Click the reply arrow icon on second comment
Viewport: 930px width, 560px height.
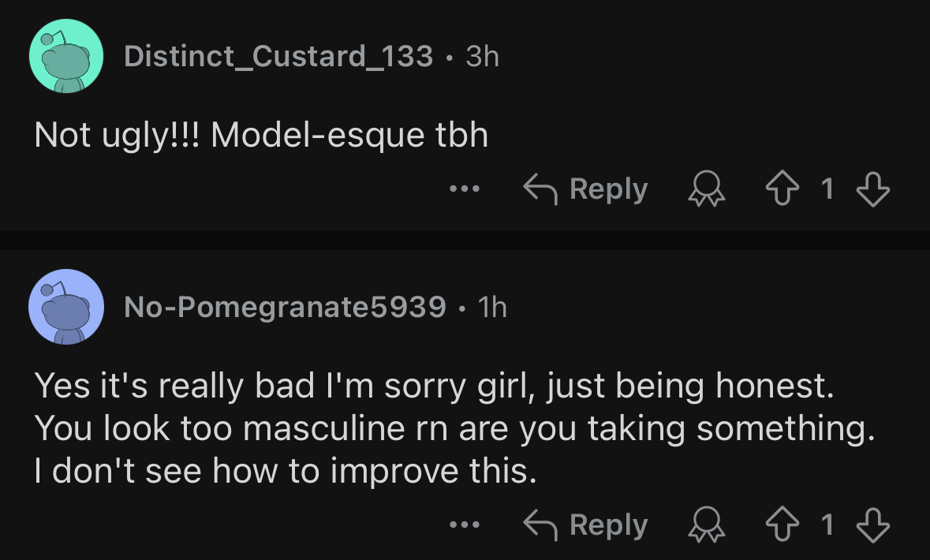coord(540,525)
